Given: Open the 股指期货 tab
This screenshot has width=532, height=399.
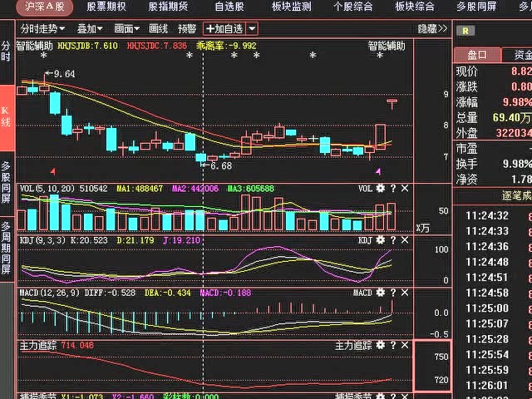Looking at the screenshot, I should 168,7.
